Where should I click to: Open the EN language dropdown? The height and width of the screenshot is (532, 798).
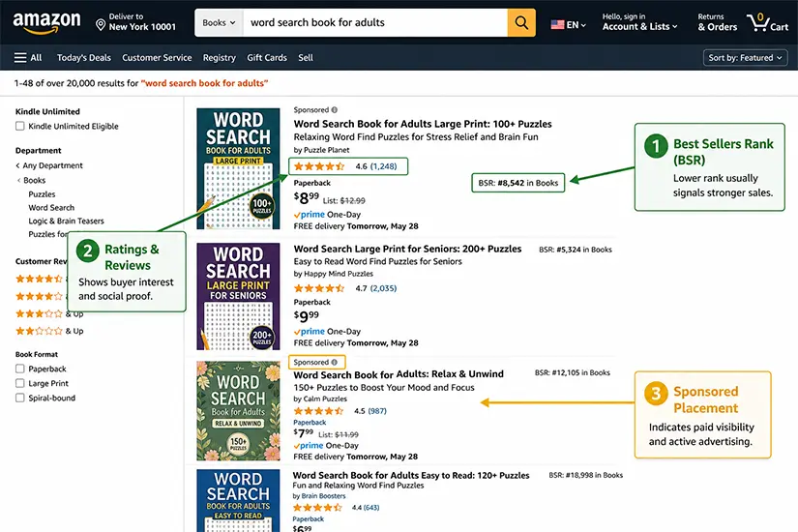(x=576, y=24)
